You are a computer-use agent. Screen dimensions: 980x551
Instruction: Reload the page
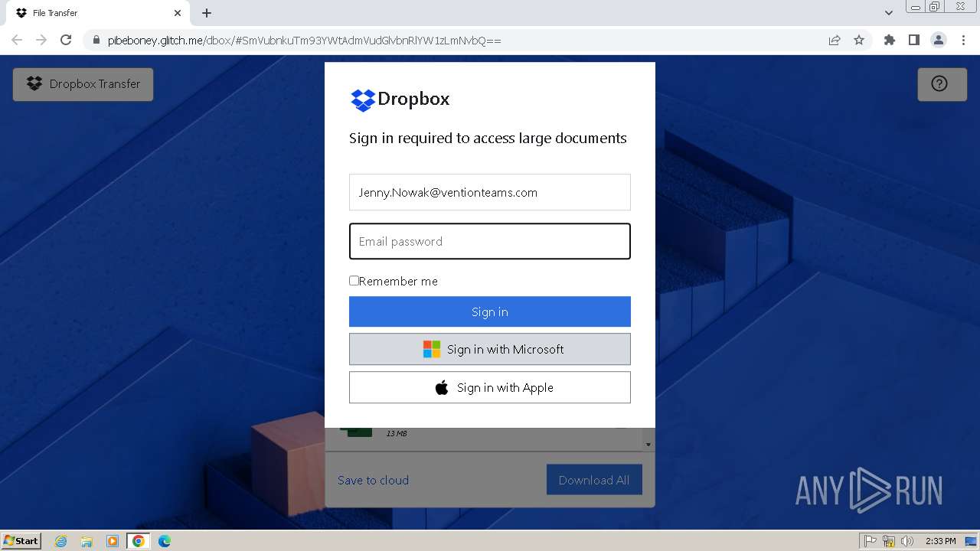pyautogui.click(x=66, y=40)
